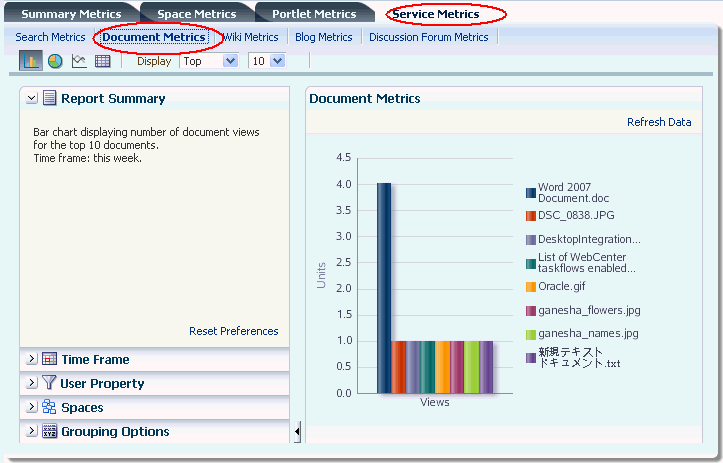Open the Portlet Metrics tab
This screenshot has width=723, height=463.
pyautogui.click(x=314, y=14)
